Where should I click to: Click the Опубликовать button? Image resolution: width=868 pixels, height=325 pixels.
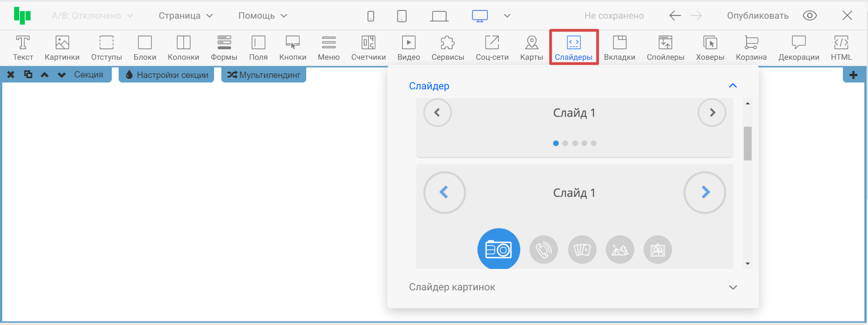tap(758, 15)
